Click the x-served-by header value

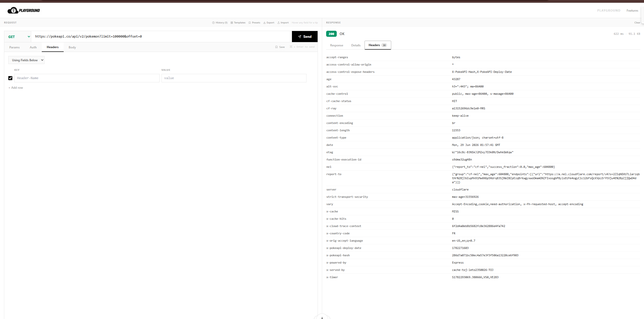[472, 270]
